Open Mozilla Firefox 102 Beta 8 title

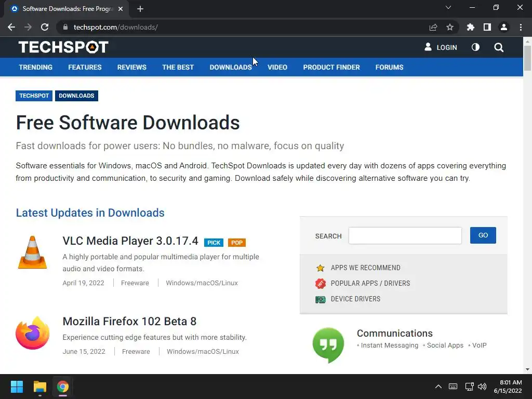pyautogui.click(x=129, y=321)
